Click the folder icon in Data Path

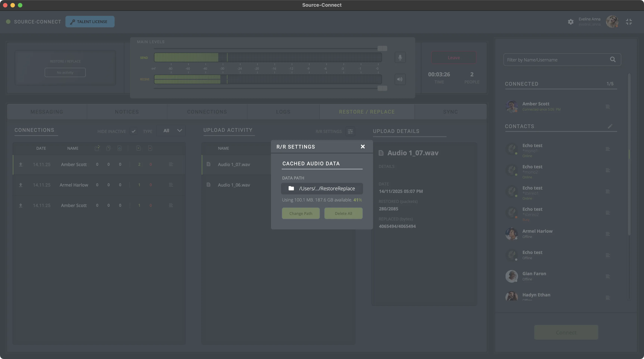tap(291, 188)
